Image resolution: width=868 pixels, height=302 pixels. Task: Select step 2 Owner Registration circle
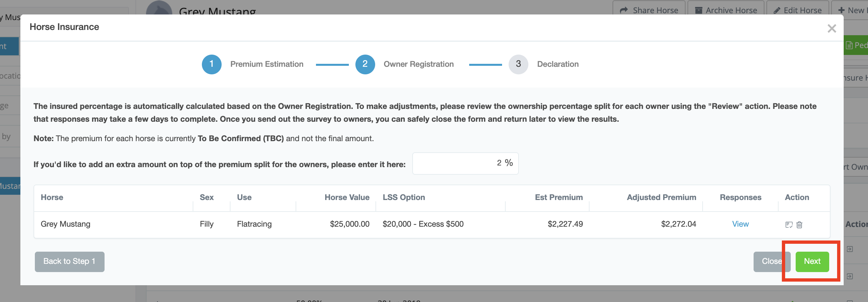click(x=365, y=64)
